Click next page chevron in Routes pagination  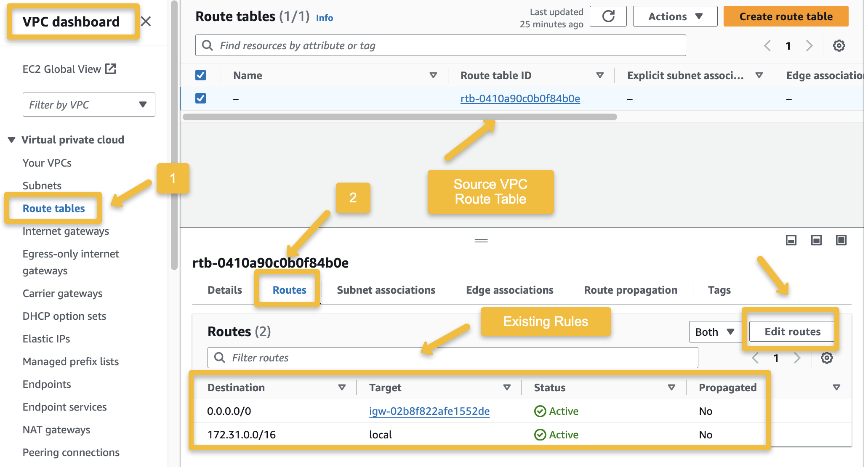pyautogui.click(x=798, y=358)
